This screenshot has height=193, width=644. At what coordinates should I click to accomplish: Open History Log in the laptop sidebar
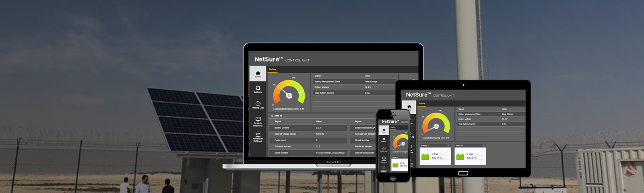pos(258,105)
